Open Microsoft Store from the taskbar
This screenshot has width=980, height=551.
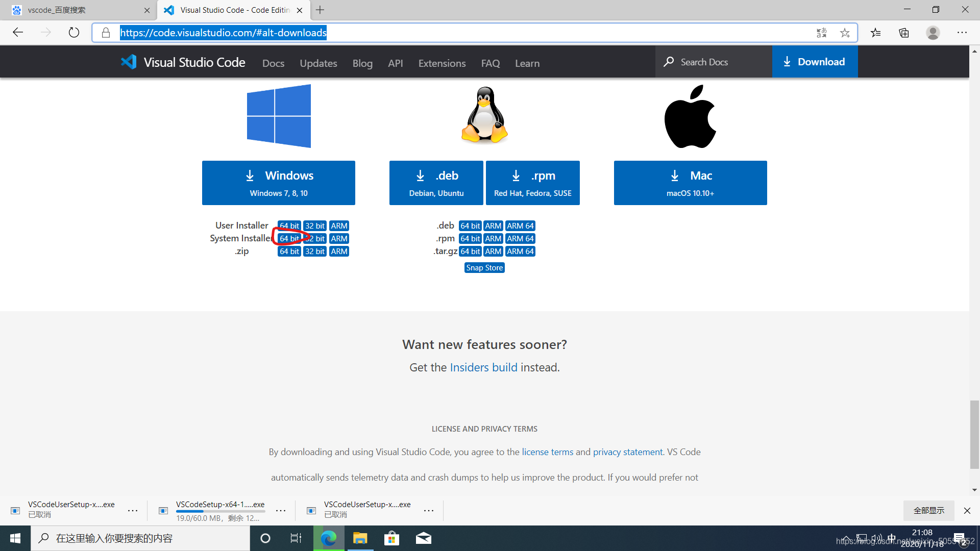[391, 538]
